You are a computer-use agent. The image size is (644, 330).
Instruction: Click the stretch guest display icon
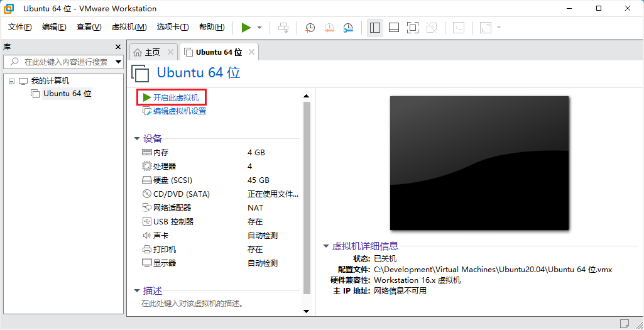486,28
